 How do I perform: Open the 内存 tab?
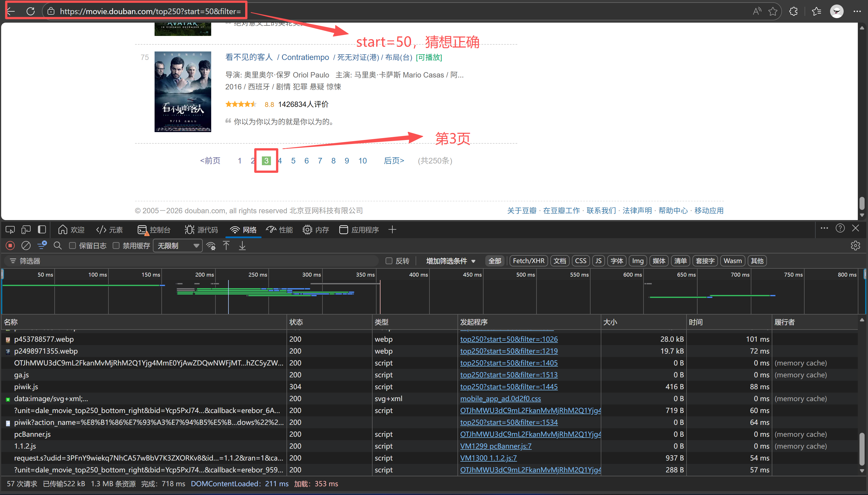tap(316, 230)
